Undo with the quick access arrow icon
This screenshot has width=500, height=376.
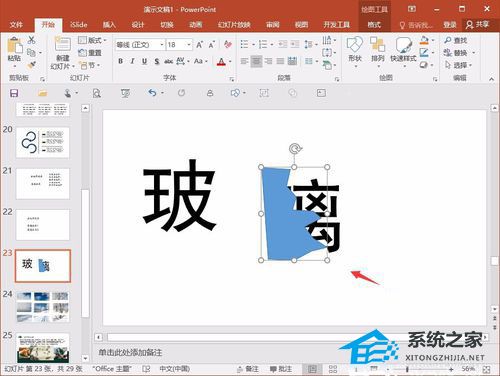(x=152, y=93)
